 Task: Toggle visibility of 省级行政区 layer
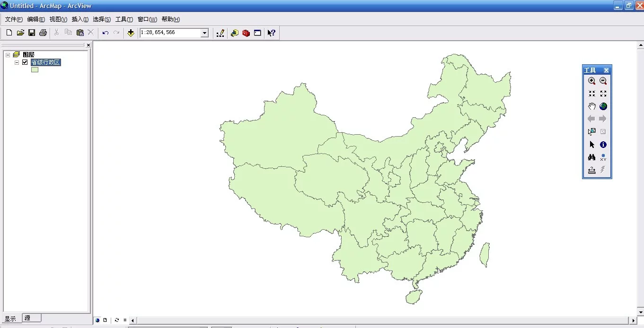(x=25, y=62)
